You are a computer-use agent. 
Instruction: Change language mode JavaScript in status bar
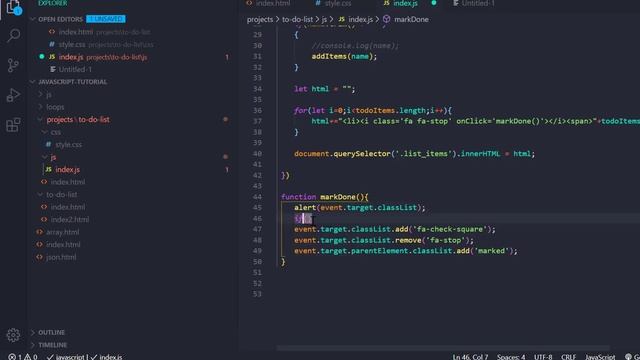click(x=600, y=357)
